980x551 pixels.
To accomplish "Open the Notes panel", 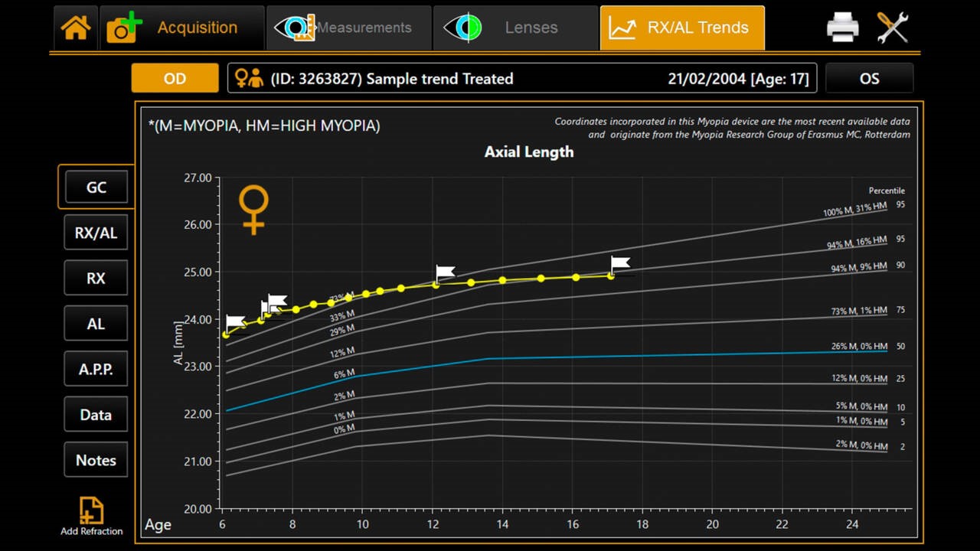I will (x=96, y=460).
